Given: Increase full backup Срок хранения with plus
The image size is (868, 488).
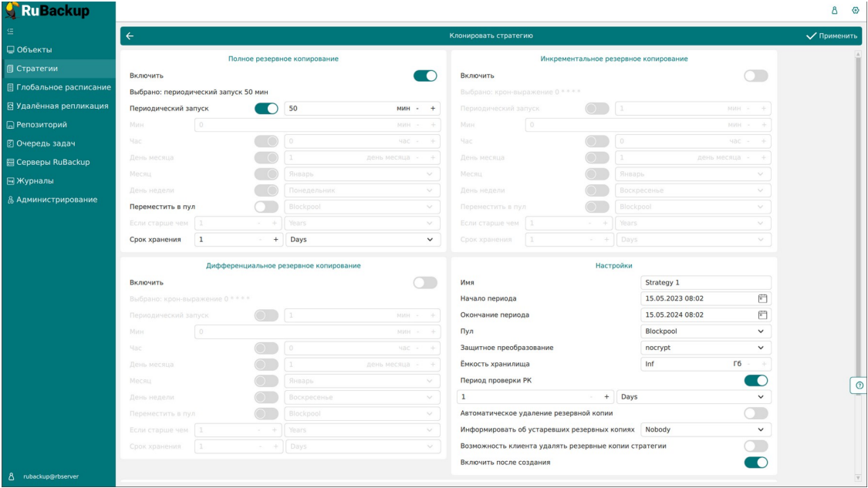Looking at the screenshot, I should click(275, 240).
